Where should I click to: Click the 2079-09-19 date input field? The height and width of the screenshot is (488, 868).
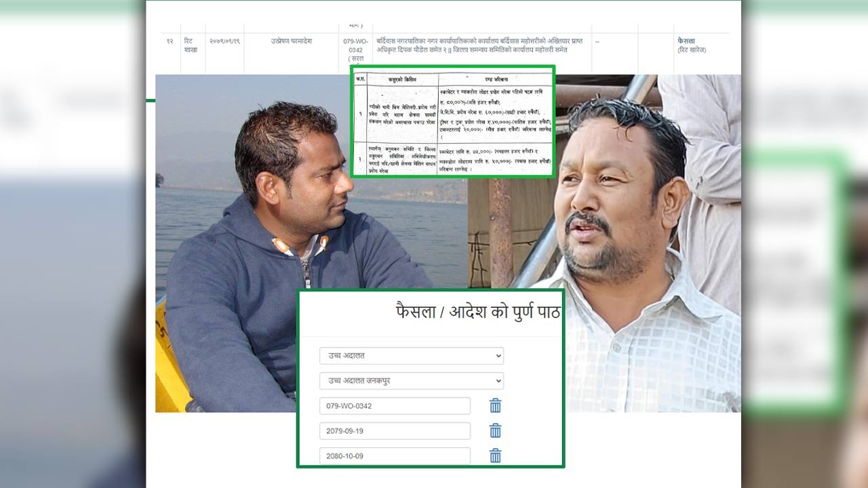[395, 431]
